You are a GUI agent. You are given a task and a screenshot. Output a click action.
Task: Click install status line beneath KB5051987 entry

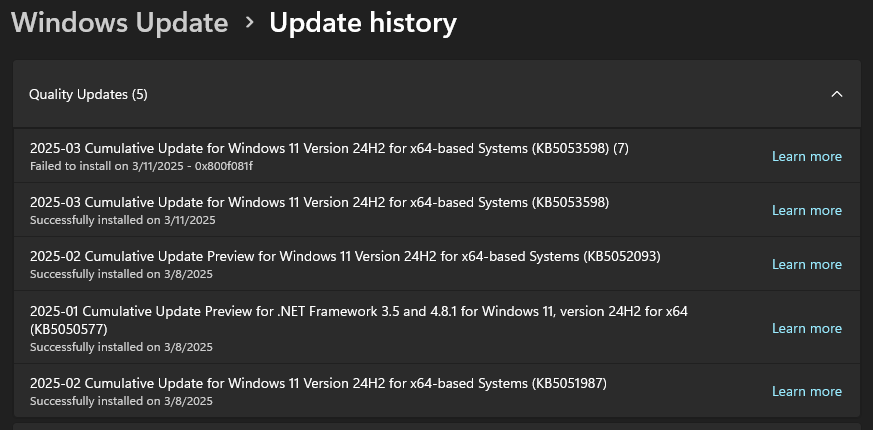pyautogui.click(x=121, y=400)
